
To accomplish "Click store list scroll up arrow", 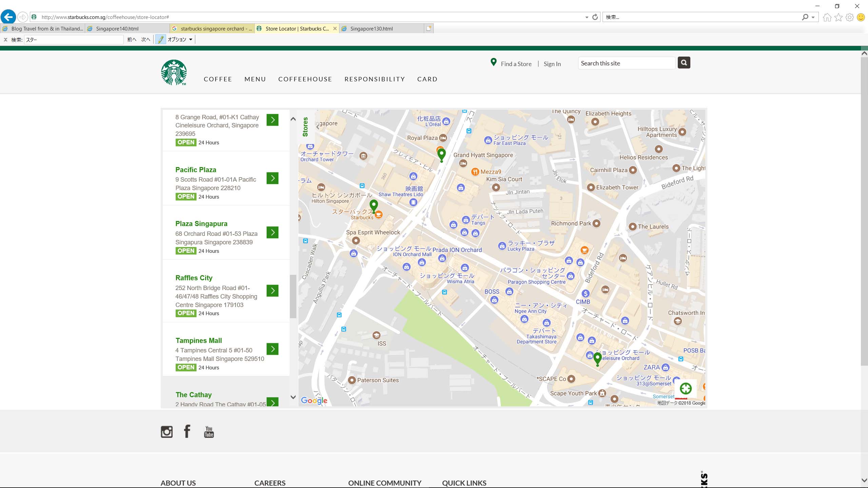I will (293, 119).
